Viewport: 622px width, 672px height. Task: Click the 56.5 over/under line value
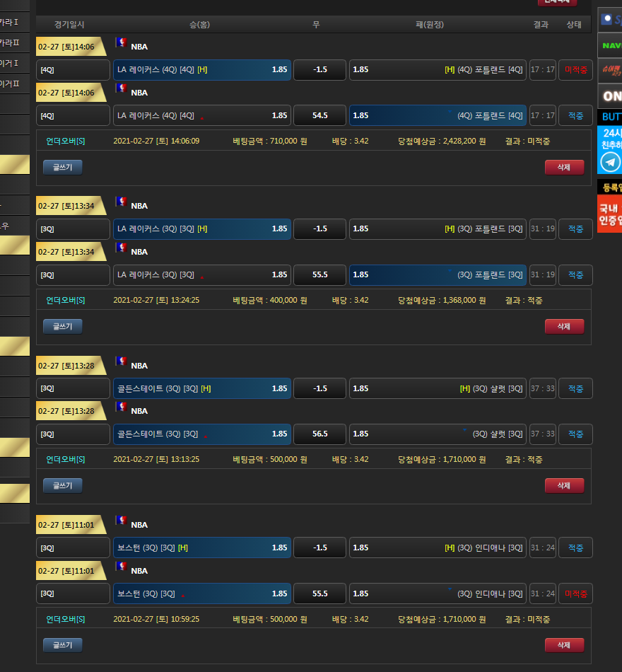point(319,434)
